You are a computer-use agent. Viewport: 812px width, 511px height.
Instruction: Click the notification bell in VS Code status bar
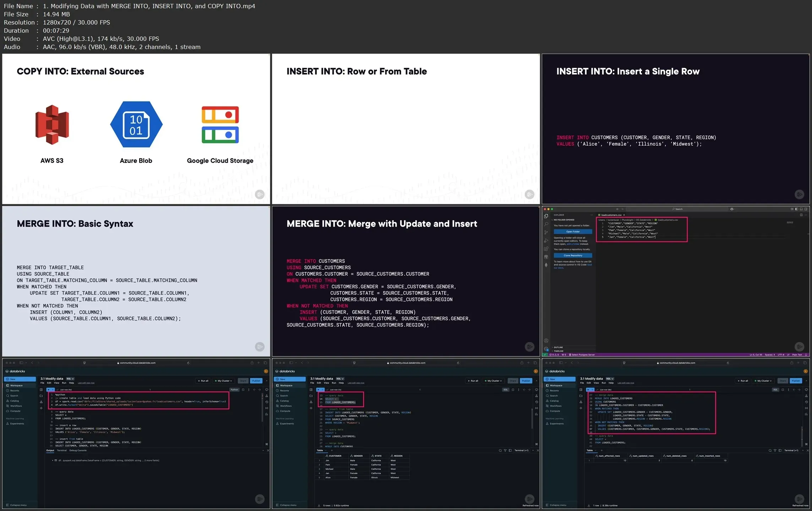806,355
